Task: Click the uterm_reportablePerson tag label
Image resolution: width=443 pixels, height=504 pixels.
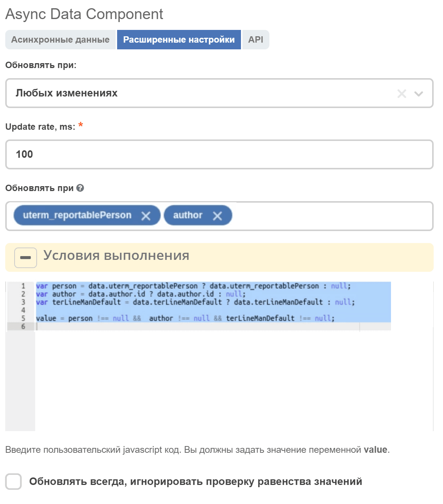Action: click(x=77, y=215)
